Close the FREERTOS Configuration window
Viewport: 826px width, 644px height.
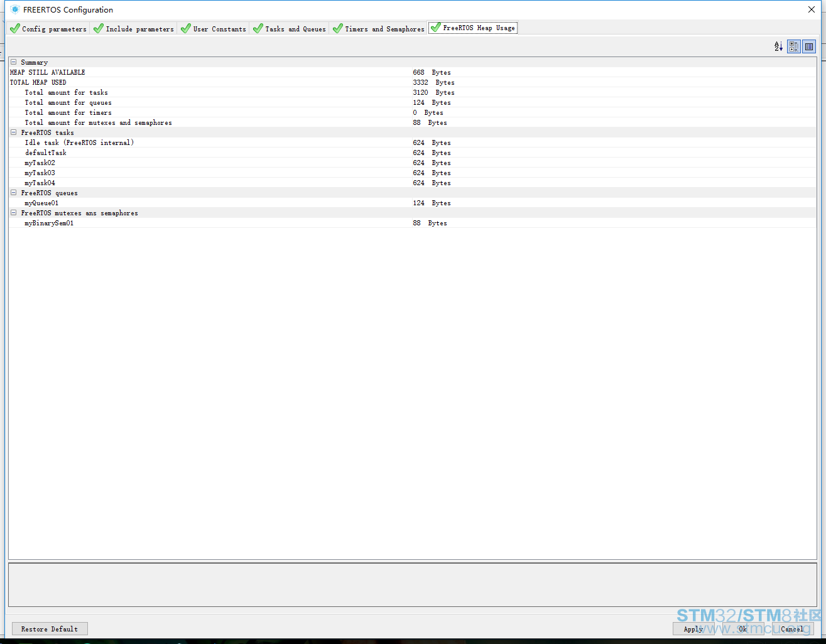812,9
